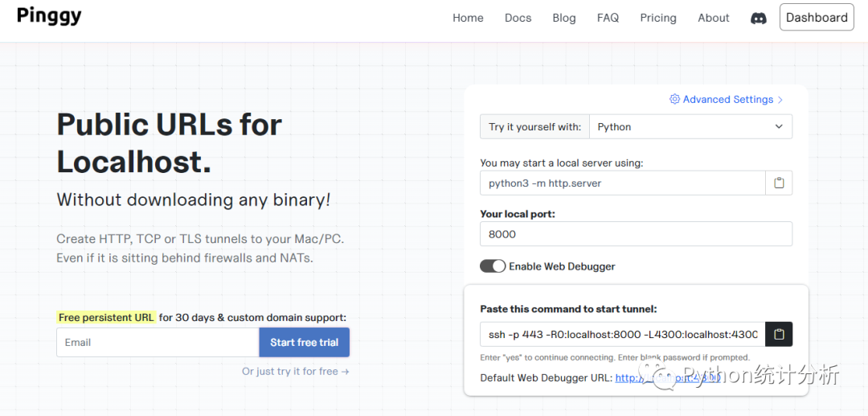The image size is (868, 416).
Task: Open the About page
Action: pyautogui.click(x=714, y=18)
